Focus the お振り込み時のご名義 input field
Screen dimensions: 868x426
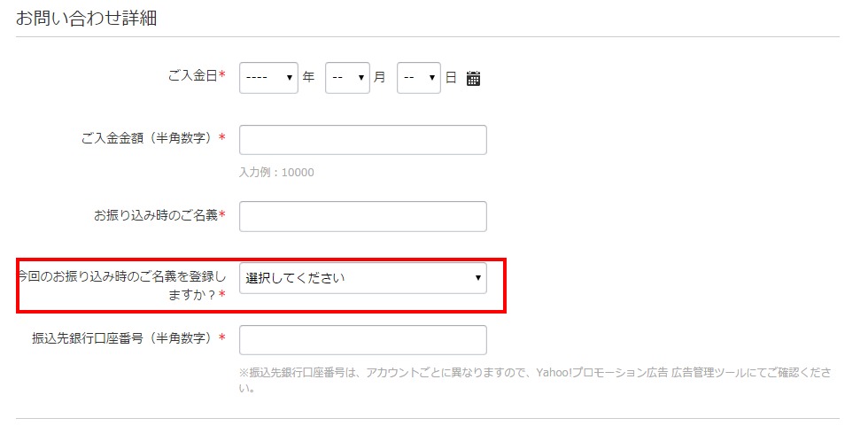(362, 216)
